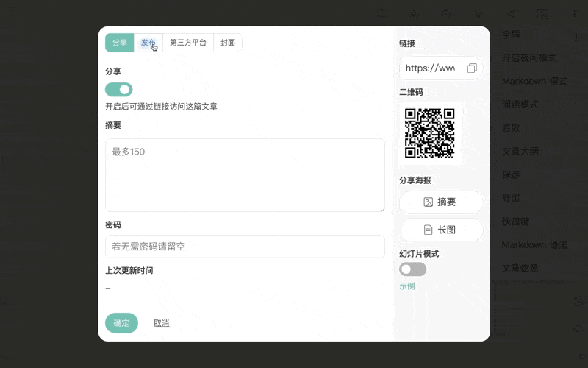Toggle the 分享 sharing switch off
This screenshot has height=368, width=588.
point(118,90)
